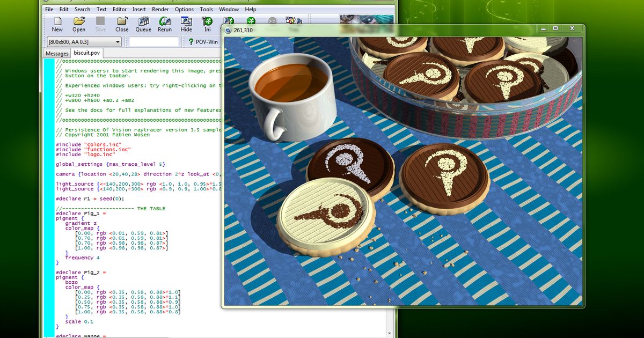644x338 pixels.
Task: Open the Window menu
Action: click(x=229, y=9)
